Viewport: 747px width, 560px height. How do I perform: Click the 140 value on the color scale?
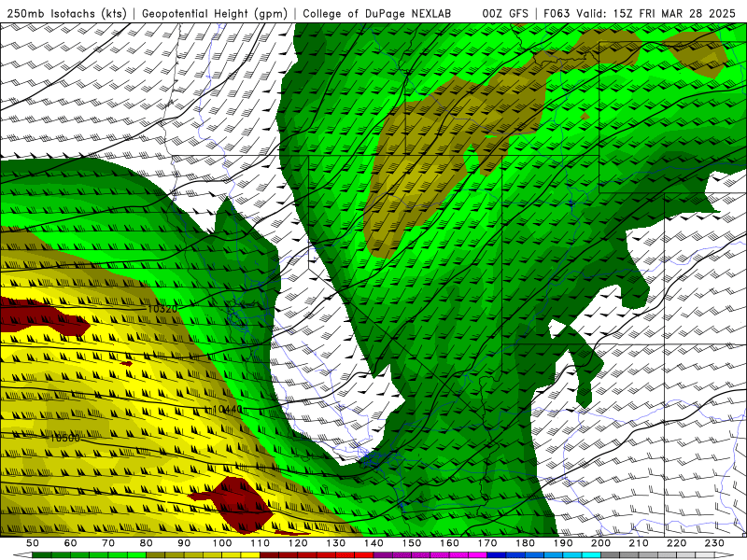coord(373,543)
